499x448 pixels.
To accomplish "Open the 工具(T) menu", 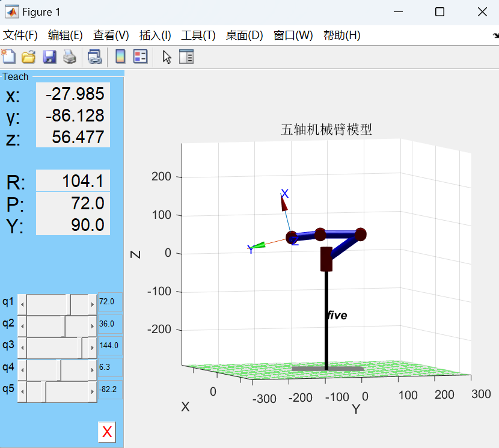I will tap(198, 35).
